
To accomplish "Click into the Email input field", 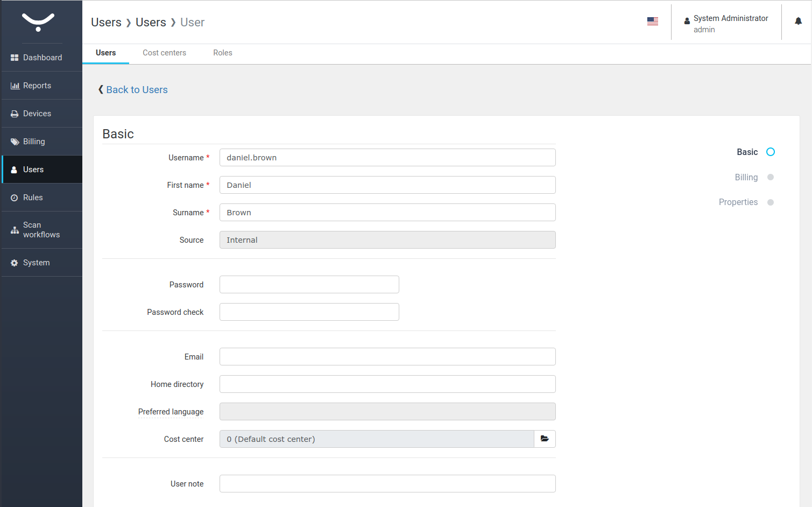I will 387,357.
